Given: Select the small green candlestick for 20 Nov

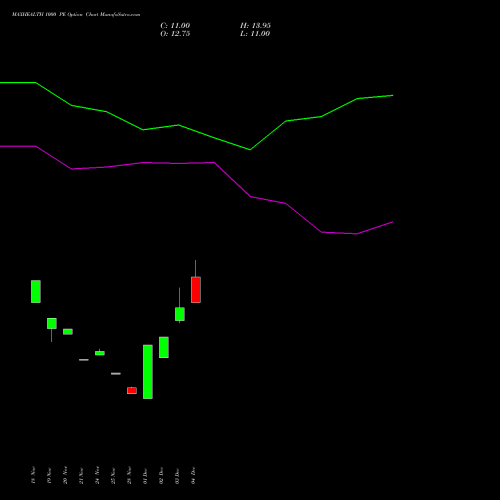Looking at the screenshot, I should coord(68,332).
